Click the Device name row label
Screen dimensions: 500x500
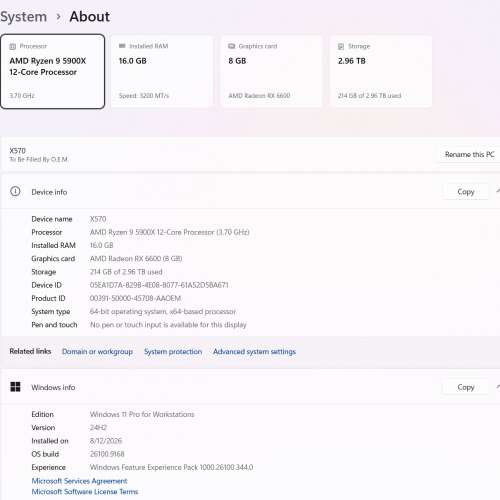point(52,219)
